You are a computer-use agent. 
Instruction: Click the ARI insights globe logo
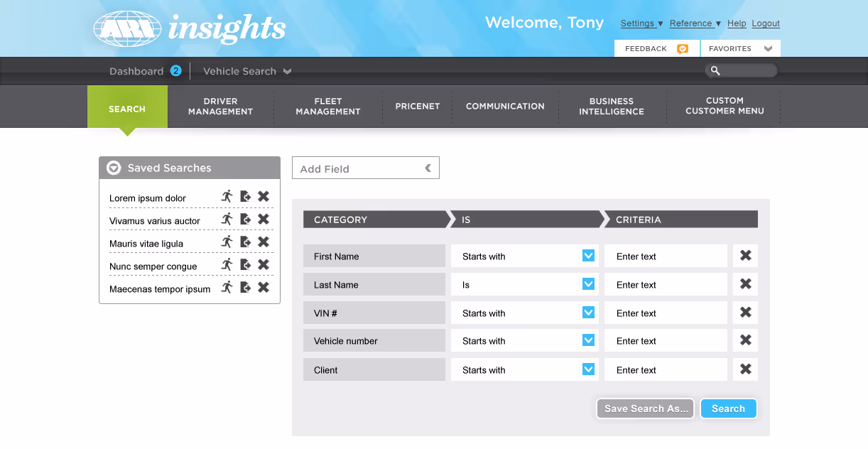click(x=127, y=28)
